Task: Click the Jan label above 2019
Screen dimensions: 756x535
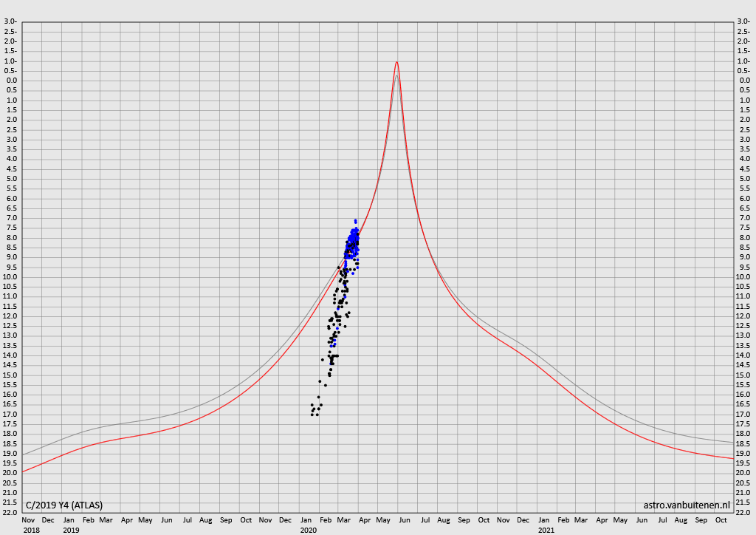Action: click(x=69, y=520)
